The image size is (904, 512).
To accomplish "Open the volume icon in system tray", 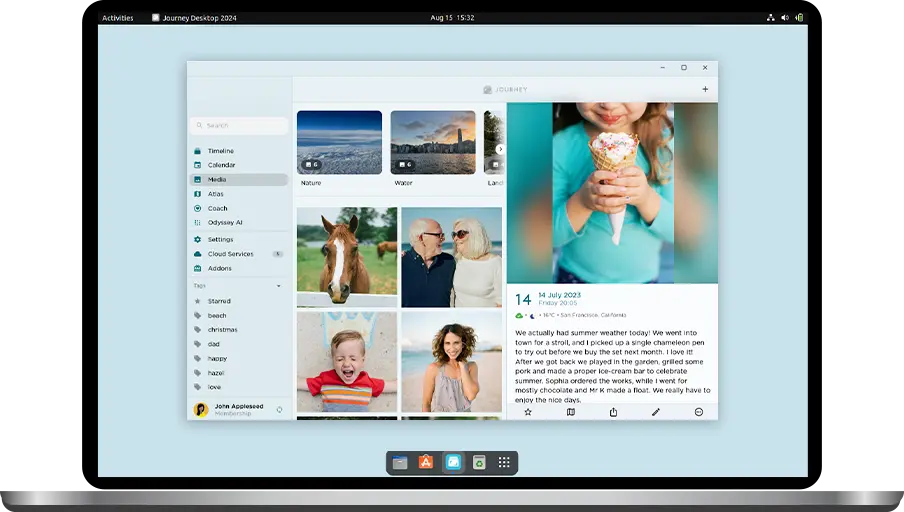I will tap(785, 18).
